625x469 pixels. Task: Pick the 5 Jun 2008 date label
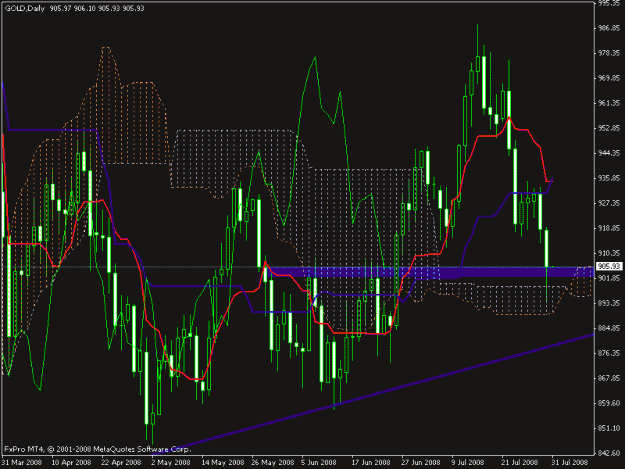click(x=319, y=463)
